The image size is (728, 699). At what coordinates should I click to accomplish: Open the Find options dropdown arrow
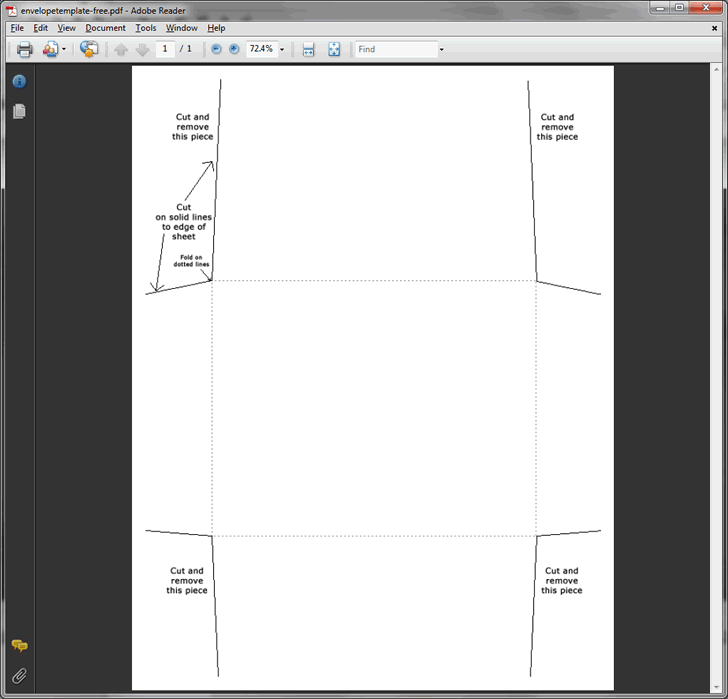442,49
